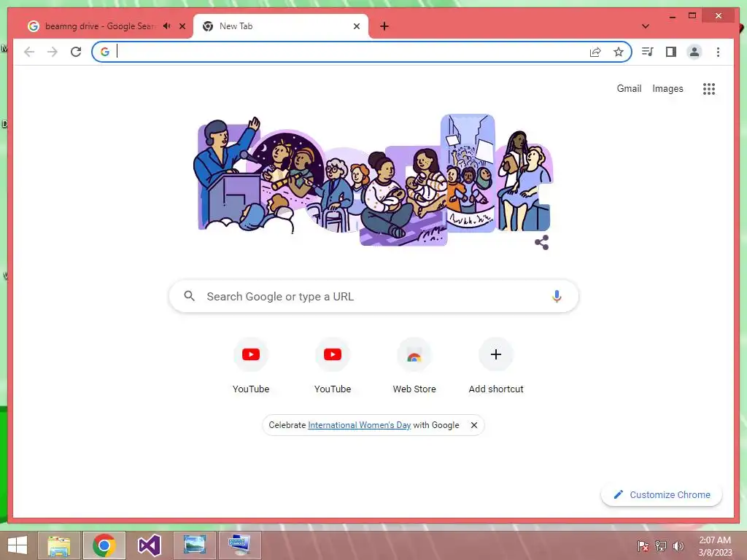Screen dimensions: 747x560
Task: Start voice search with the microphone icon
Action: pyautogui.click(x=557, y=296)
